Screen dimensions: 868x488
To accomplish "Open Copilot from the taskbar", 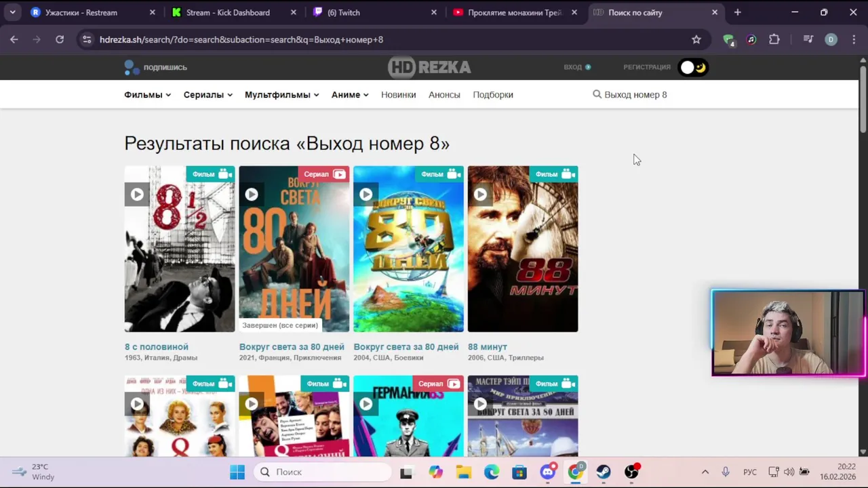I will pos(435,472).
